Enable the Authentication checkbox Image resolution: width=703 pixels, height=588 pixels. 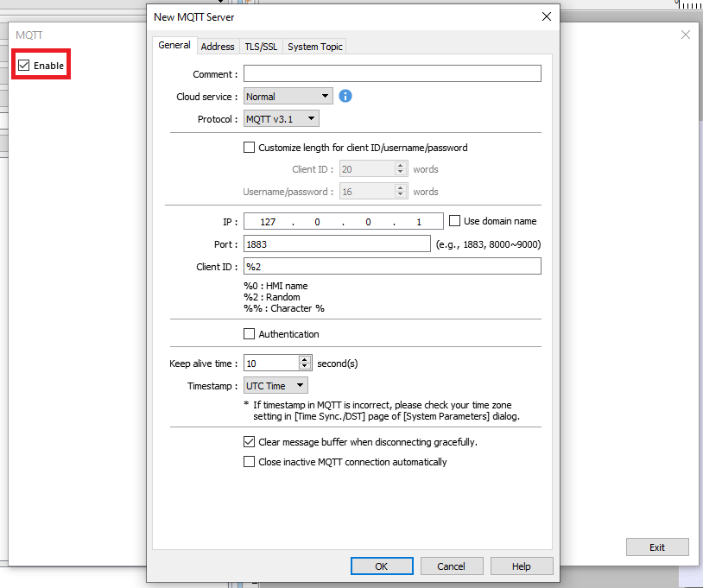point(249,334)
